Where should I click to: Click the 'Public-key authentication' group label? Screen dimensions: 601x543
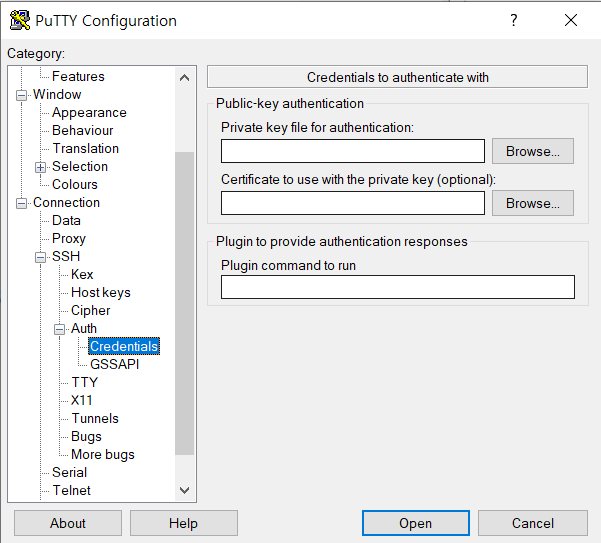(290, 103)
